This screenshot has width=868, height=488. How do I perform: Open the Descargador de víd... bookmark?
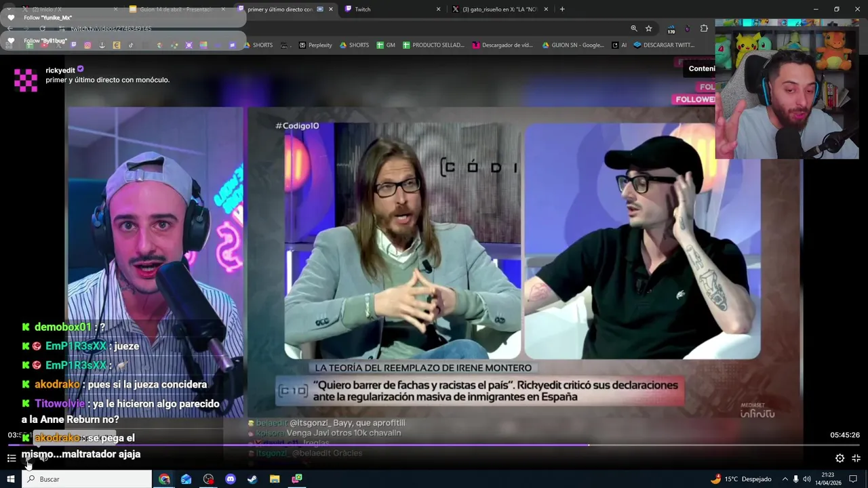coord(502,45)
